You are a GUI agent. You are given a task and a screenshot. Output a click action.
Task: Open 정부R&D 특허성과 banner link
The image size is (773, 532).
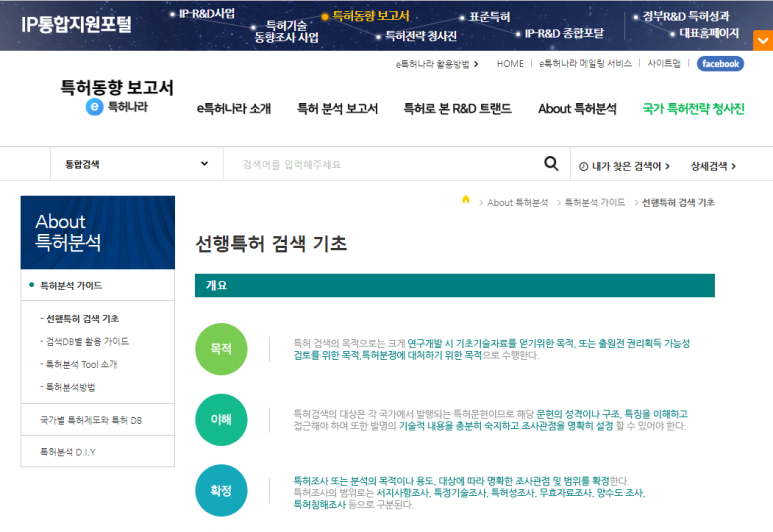tap(686, 16)
